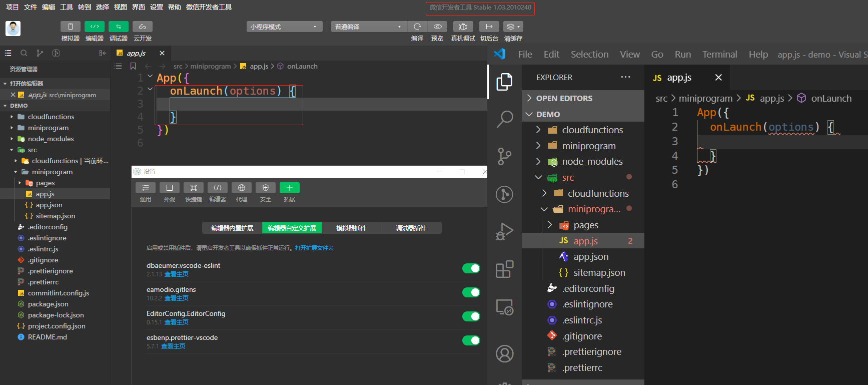This screenshot has width=868, height=385.
Task: Open 查看主页 link for eamodio.gitlens
Action: [177, 298]
